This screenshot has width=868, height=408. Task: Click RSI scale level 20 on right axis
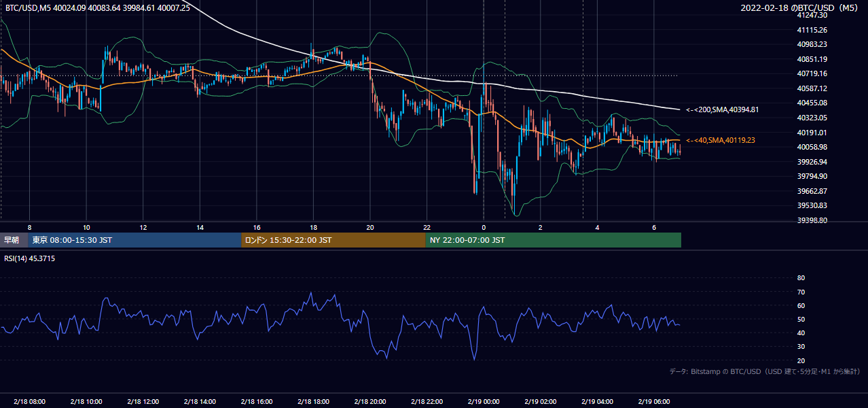[x=801, y=360]
